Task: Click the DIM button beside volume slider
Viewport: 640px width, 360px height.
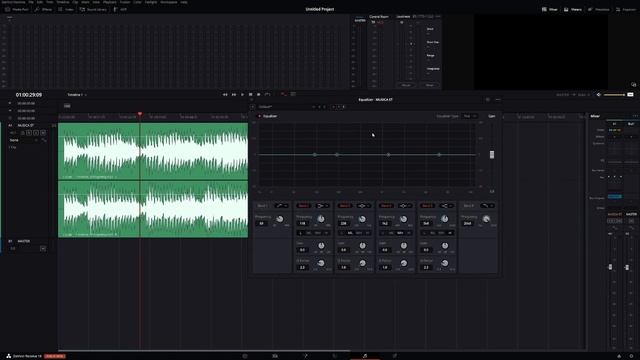Action: click(x=631, y=95)
